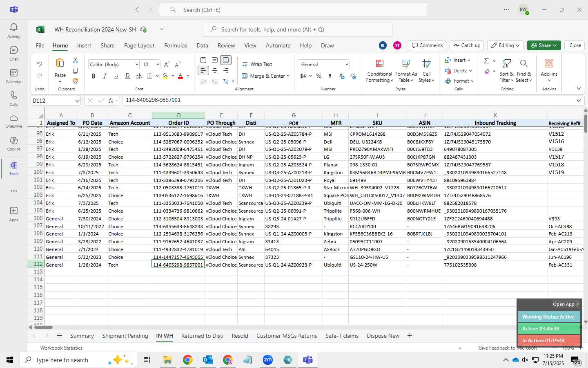588x368 pixels.
Task: Toggle Bold formatting
Action: [x=94, y=76]
